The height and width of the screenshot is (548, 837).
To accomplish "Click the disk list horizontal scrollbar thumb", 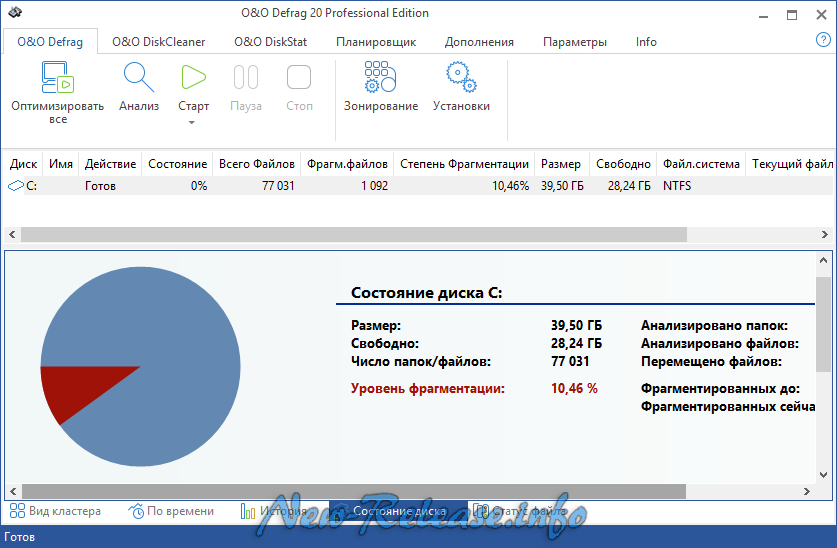I will click(354, 234).
